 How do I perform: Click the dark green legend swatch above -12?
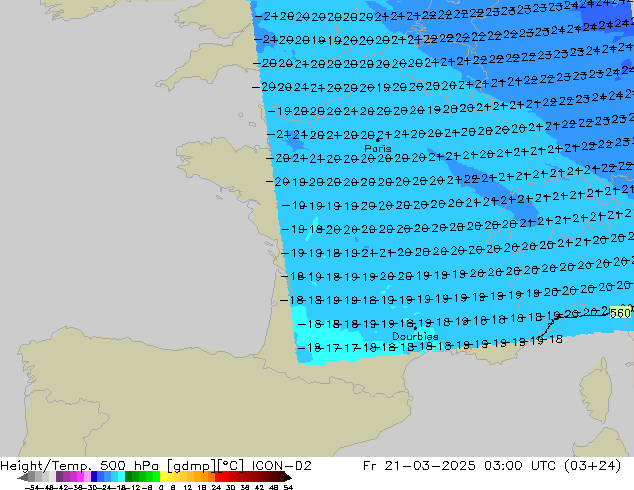tap(129, 477)
